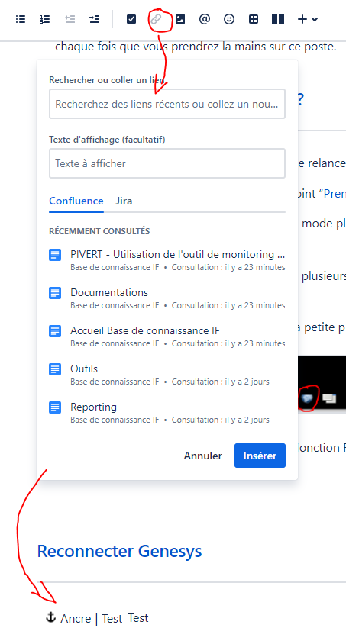Screen dimensions: 346x644
Task: Click the Annuler button
Action: click(x=203, y=456)
